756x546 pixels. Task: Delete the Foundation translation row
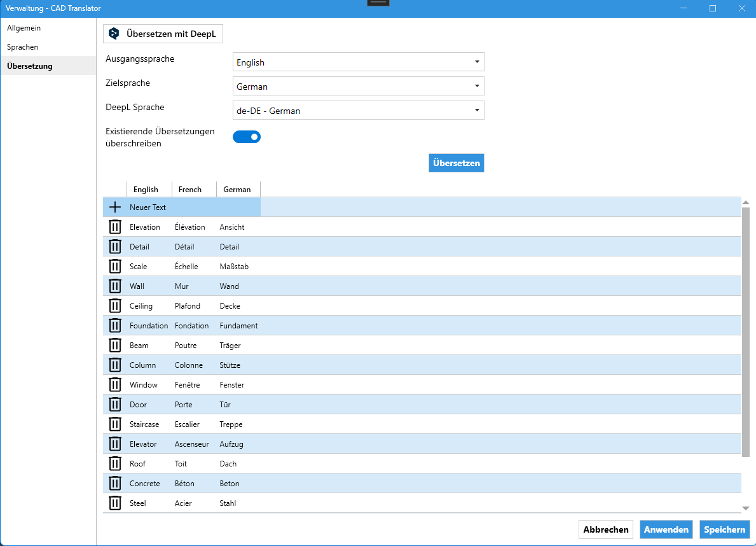coord(114,326)
